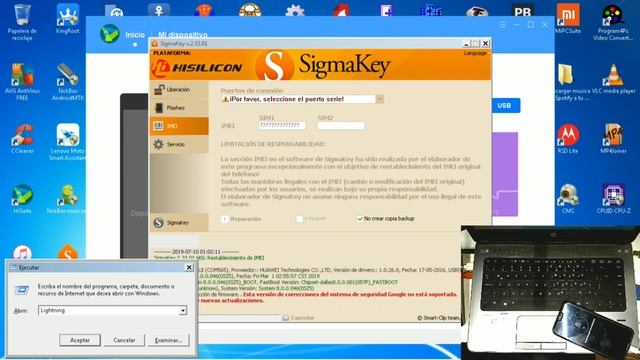Image resolution: width=640 pixels, height=360 pixels.
Task: Click the HiSuite logo icon
Action: click(110, 33)
